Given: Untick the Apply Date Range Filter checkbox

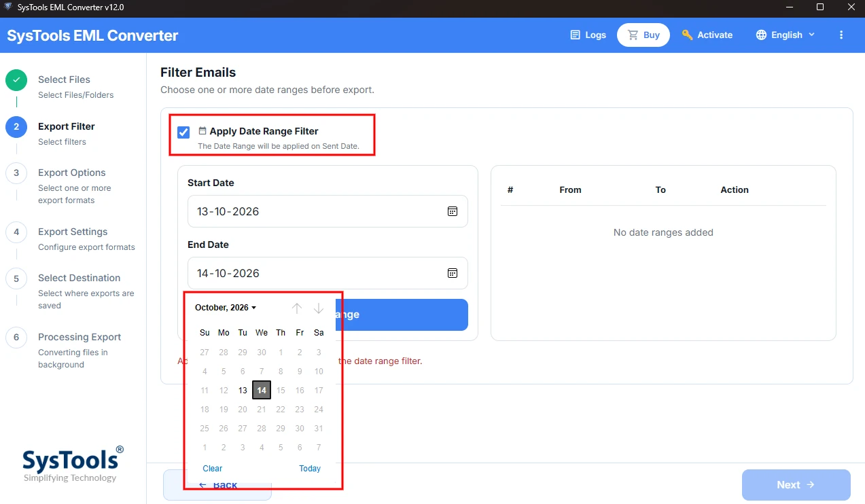Looking at the screenshot, I should point(183,132).
